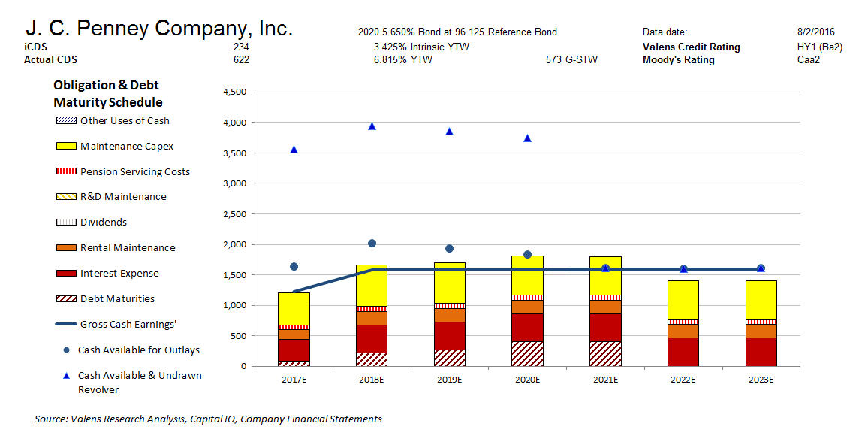Viewport: 868px width, 442px height.
Task: Click the Actual CDS label
Action: [50, 60]
